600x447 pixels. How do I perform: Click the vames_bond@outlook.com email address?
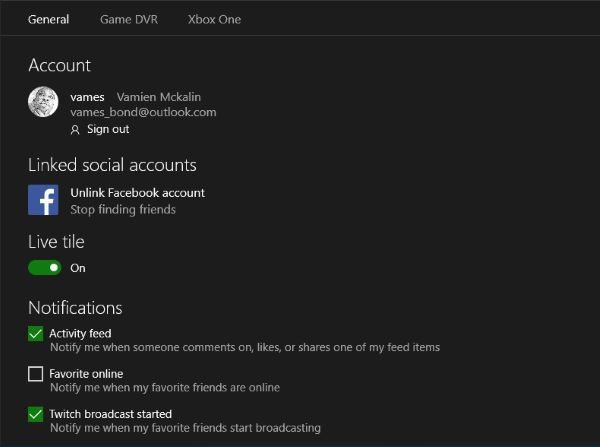point(143,112)
